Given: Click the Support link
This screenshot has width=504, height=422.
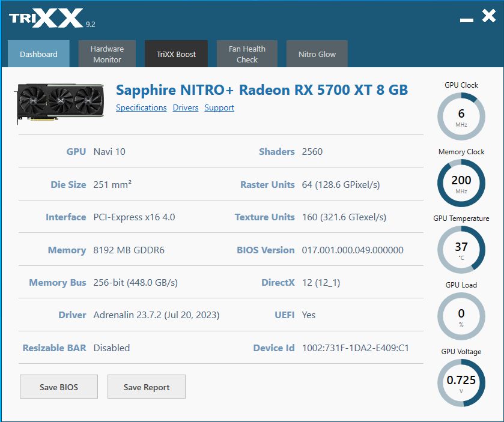Looking at the screenshot, I should [x=219, y=107].
